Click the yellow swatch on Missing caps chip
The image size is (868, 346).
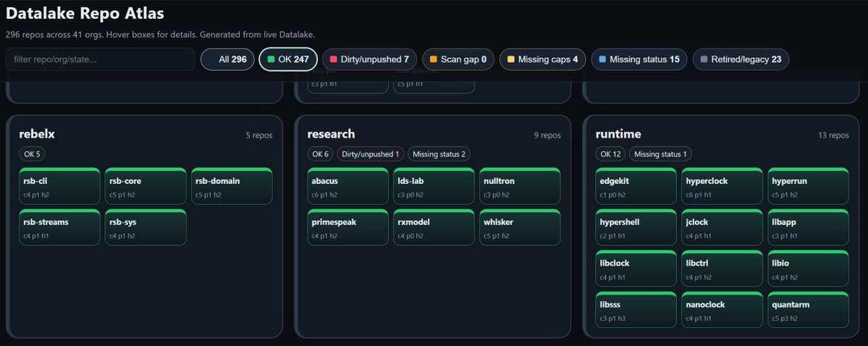point(511,59)
